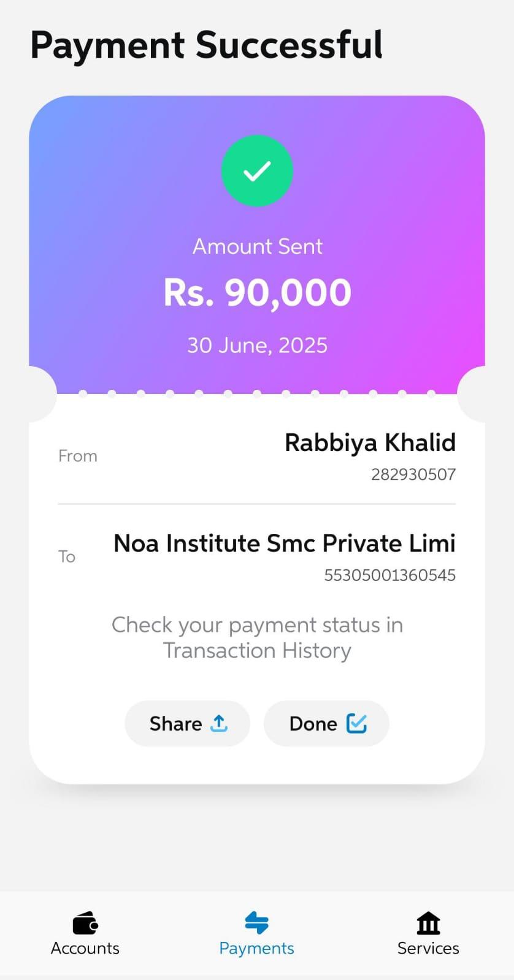Click the Payments transfer arrows icon

tap(256, 922)
